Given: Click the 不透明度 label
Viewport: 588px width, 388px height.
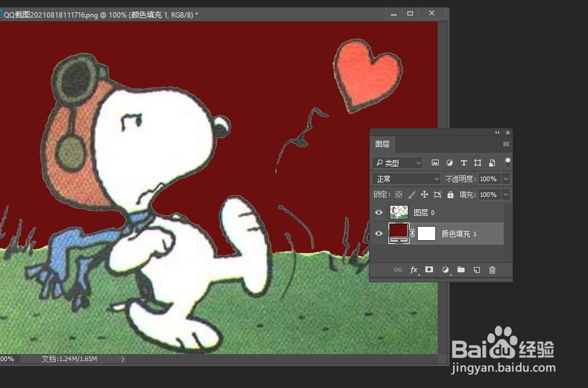Looking at the screenshot, I should (x=461, y=179).
